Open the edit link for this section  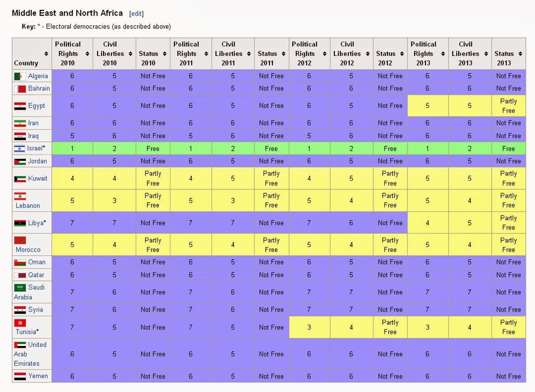pyautogui.click(x=137, y=13)
